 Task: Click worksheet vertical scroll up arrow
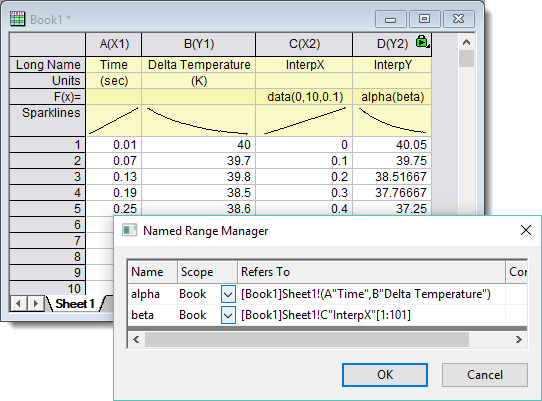pos(466,42)
